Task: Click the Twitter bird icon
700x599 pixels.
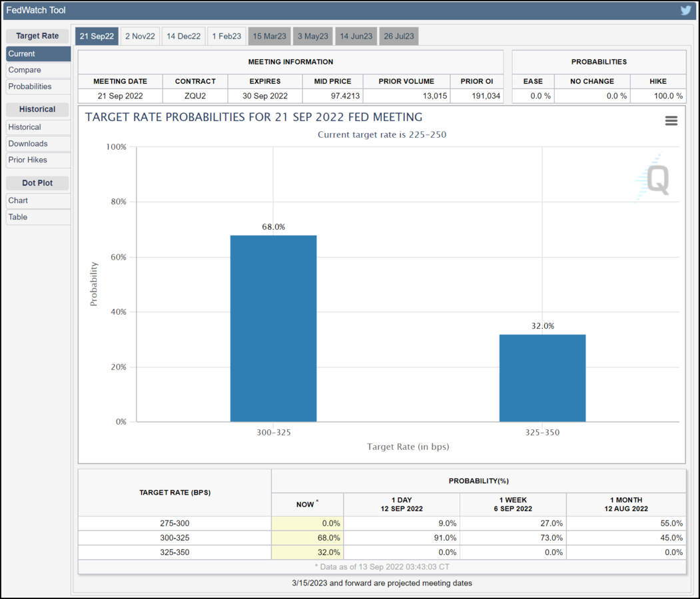Action: tap(685, 11)
